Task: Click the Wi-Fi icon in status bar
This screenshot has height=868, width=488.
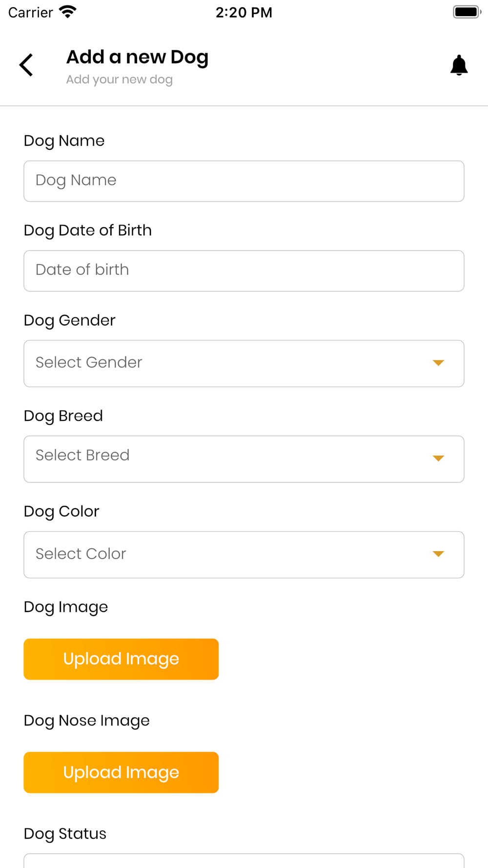Action: coord(67,12)
